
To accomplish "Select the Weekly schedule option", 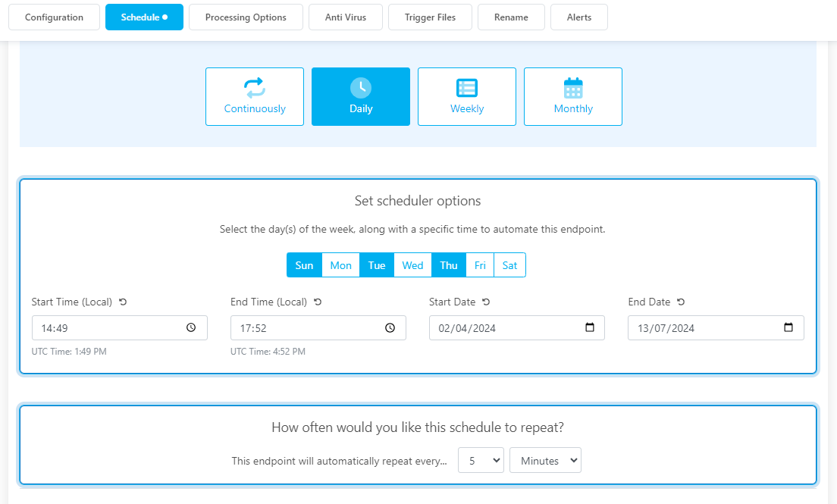I will [467, 96].
